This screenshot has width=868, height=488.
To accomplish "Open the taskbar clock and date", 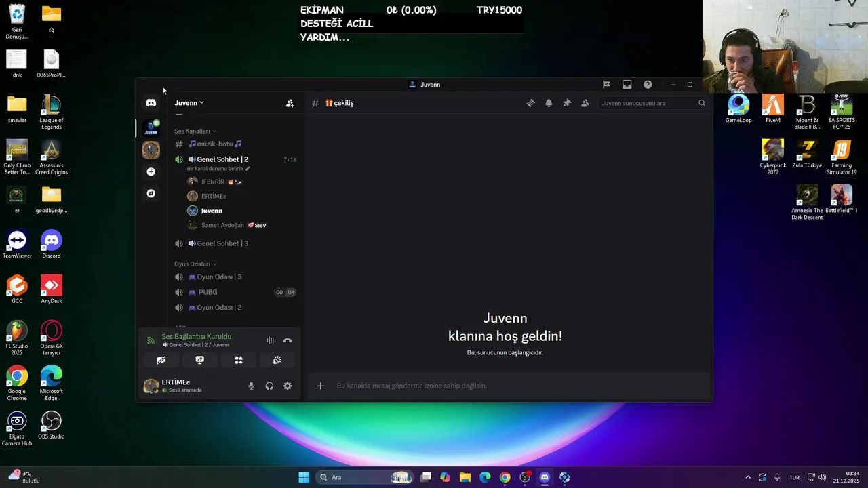I will [x=848, y=477].
